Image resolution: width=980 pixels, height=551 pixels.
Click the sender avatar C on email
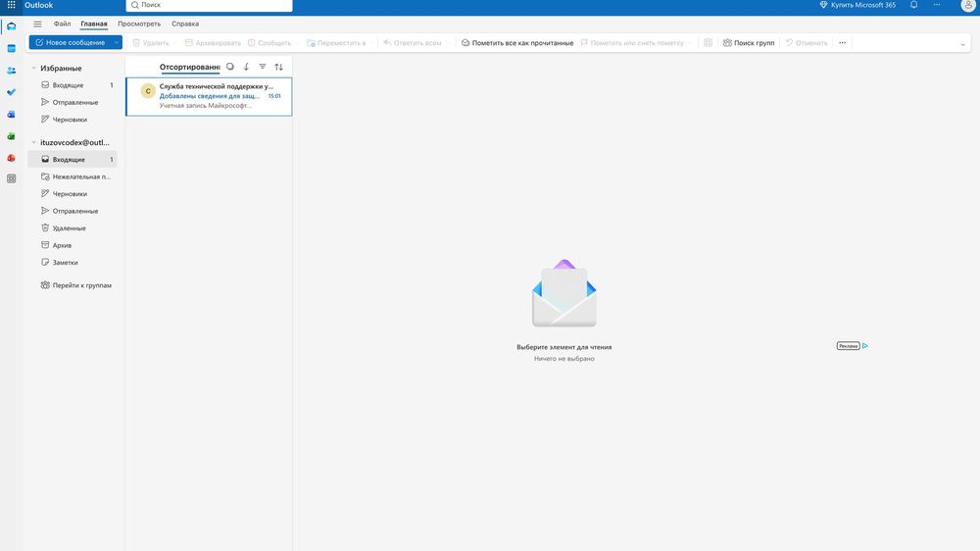pos(148,90)
